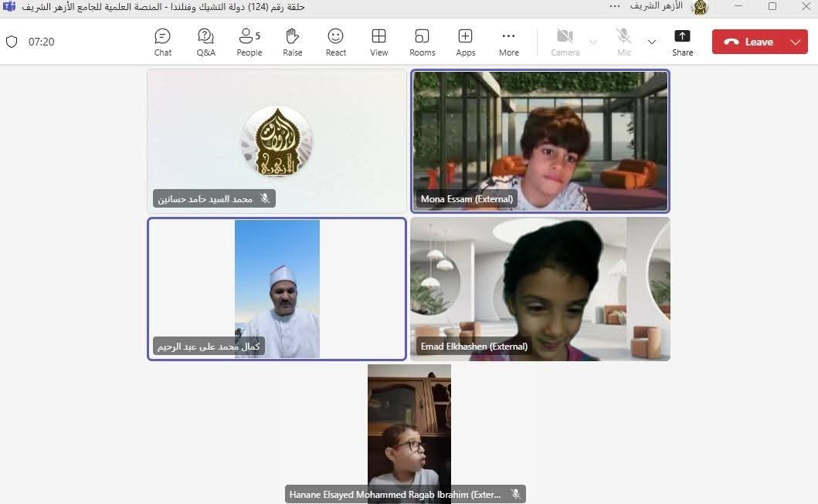Screen dimensions: 818x504
Task: Show the People participants list
Action: pos(249,42)
